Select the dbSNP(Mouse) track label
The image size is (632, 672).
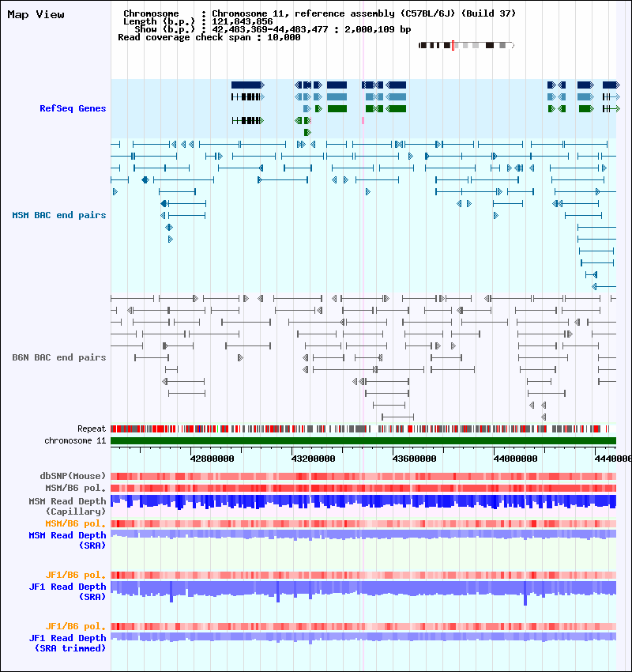click(x=73, y=476)
